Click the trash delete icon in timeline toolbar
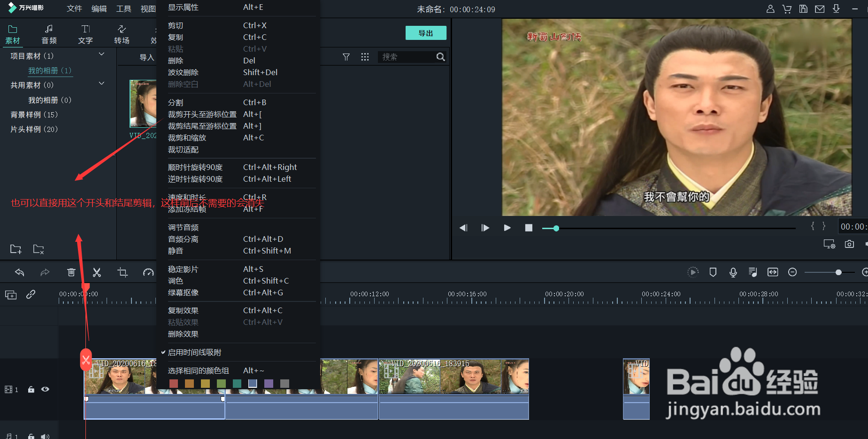This screenshot has height=439, width=868. [71, 272]
